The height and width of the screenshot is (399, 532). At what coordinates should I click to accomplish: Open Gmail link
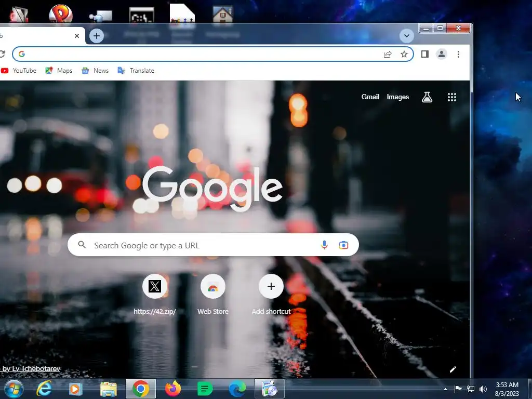pos(370,97)
